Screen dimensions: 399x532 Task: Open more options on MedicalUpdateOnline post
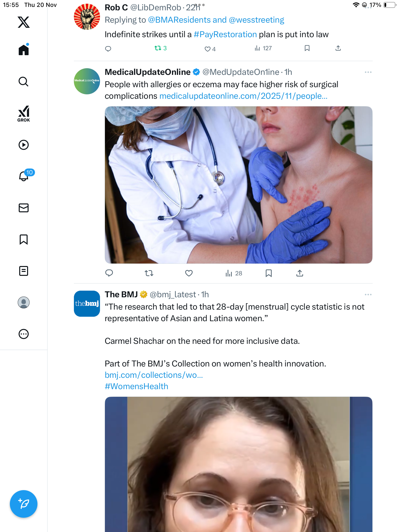[368, 72]
